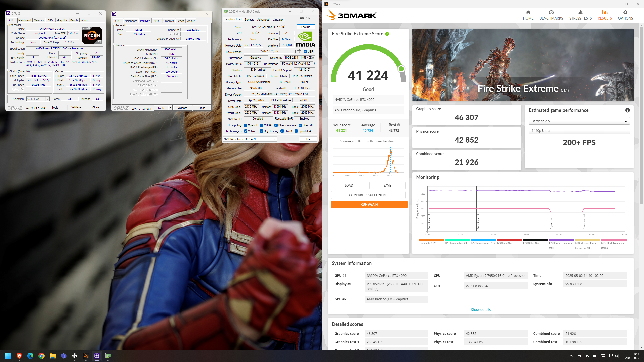The width and height of the screenshot is (644, 362).
Task: Open the 3DMark HOME page icon
Action: point(528,12)
